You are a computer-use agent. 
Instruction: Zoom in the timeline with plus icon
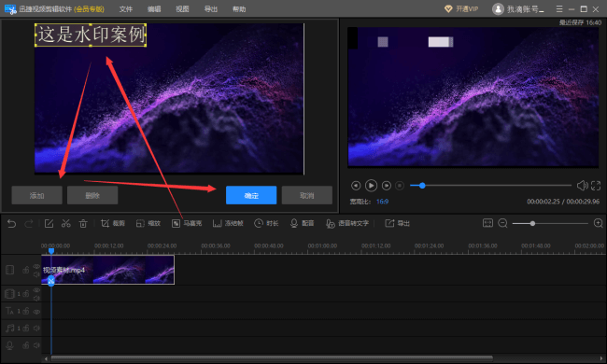click(598, 223)
